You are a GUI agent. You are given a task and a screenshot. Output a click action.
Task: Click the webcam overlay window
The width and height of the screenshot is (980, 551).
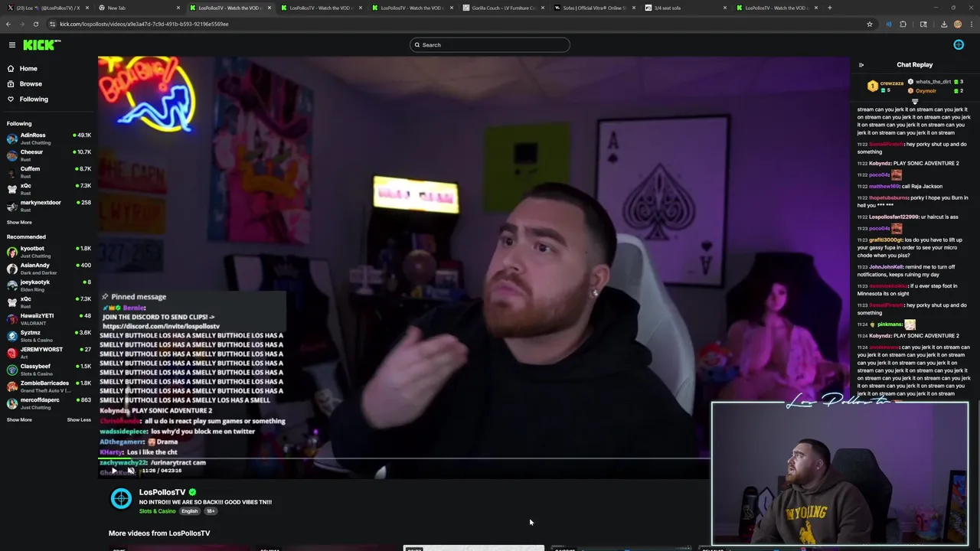point(840,473)
